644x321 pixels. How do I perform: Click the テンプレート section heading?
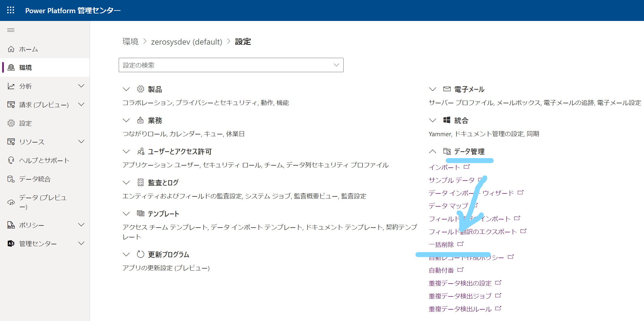[x=163, y=214]
